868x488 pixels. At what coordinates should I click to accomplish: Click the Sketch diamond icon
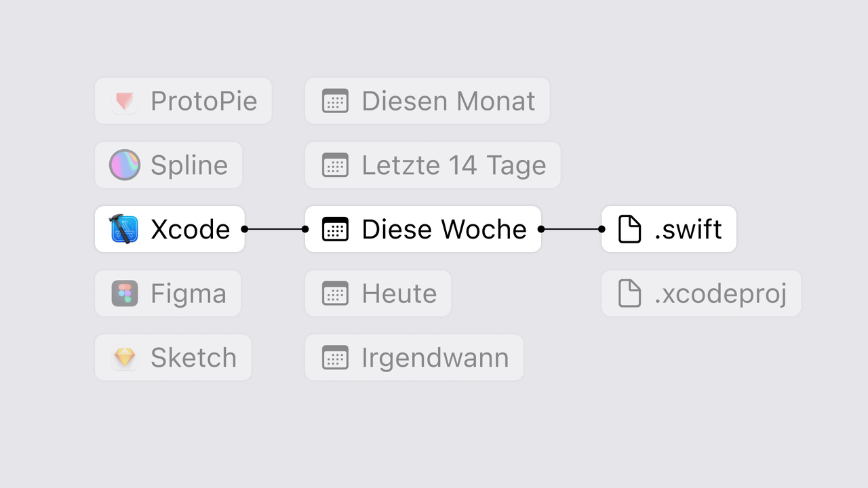click(x=125, y=358)
